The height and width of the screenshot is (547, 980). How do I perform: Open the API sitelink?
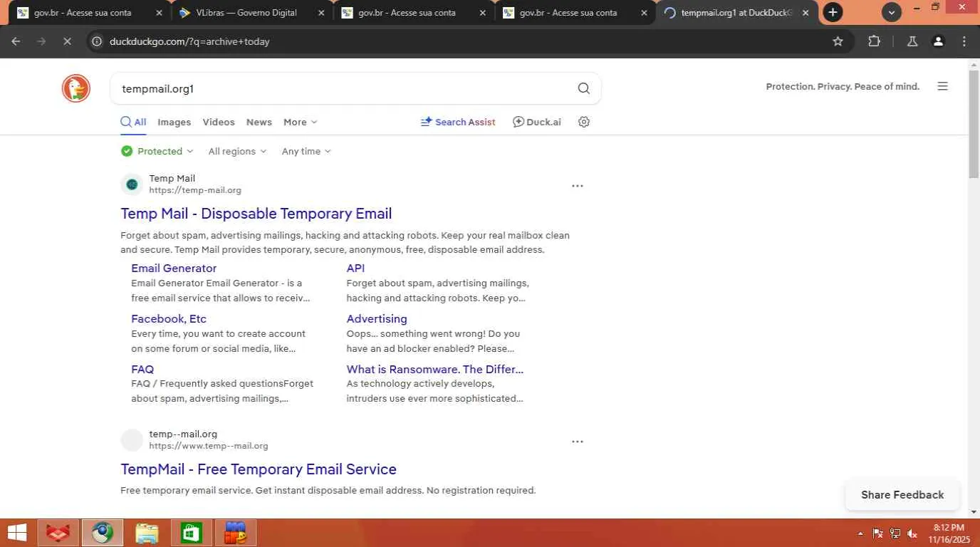pos(355,269)
